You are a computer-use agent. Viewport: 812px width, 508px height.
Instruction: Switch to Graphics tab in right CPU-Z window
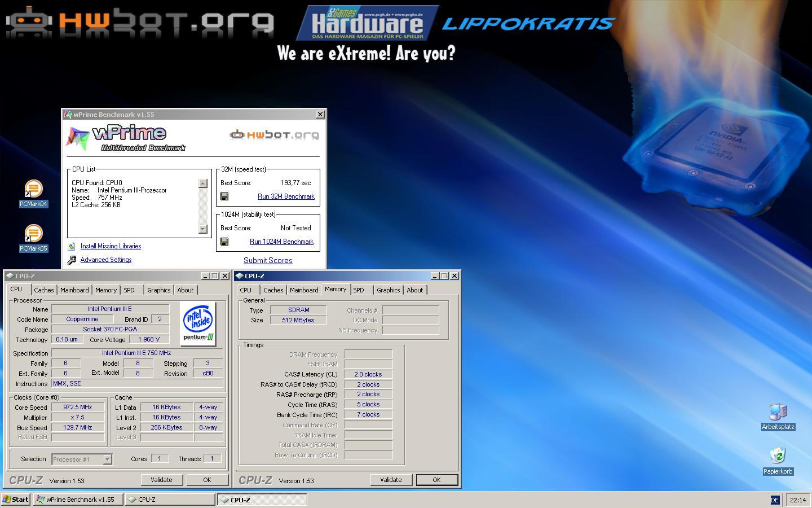[x=388, y=290]
